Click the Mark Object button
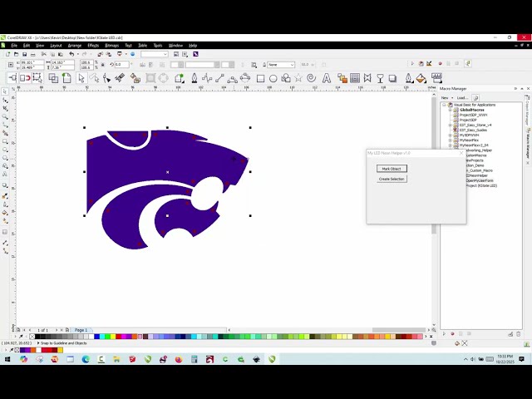This screenshot has width=532, height=399. (392, 169)
